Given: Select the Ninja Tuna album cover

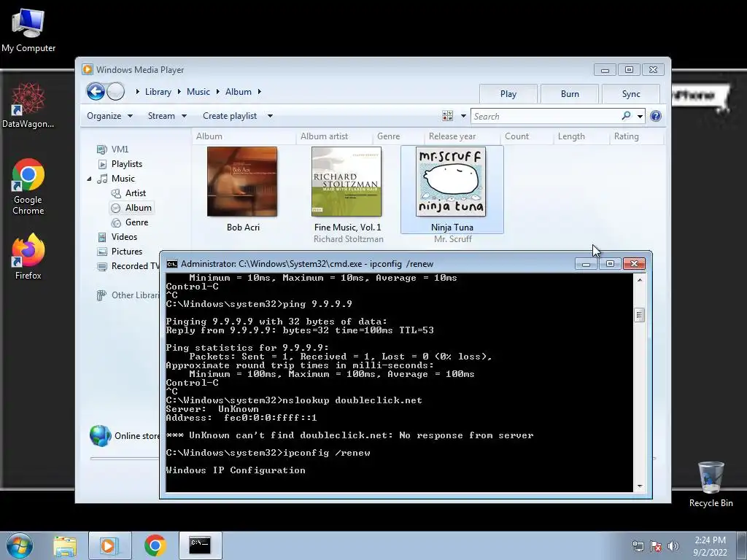Looking at the screenshot, I should tap(451, 182).
